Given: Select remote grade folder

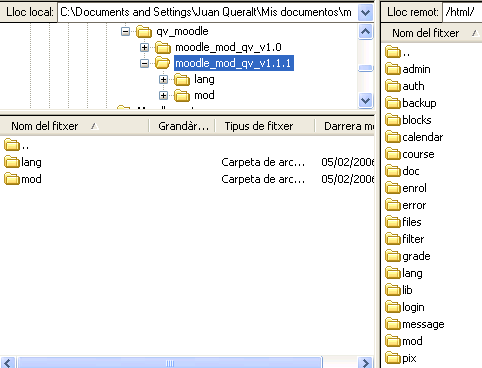Looking at the screenshot, I should [x=408, y=256].
